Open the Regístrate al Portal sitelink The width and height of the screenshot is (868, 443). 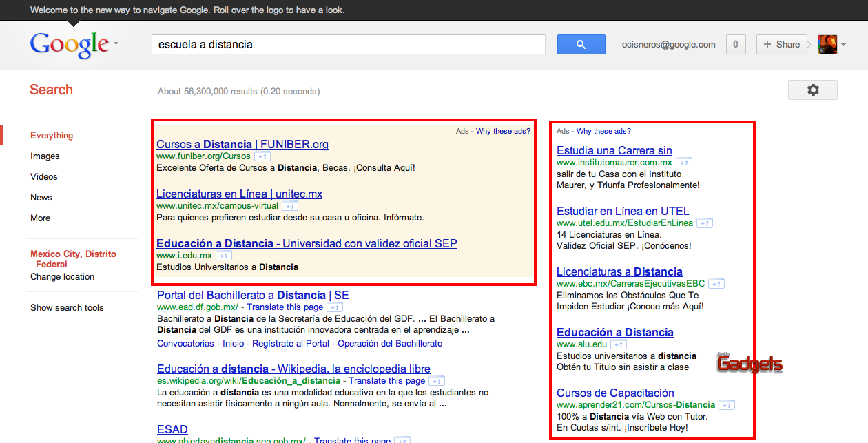(x=291, y=343)
